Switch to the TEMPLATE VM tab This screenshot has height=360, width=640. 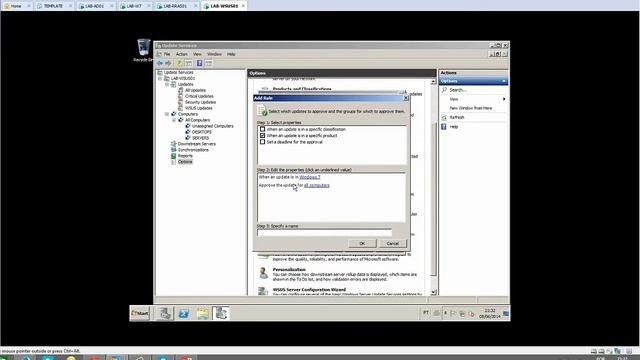(53, 6)
